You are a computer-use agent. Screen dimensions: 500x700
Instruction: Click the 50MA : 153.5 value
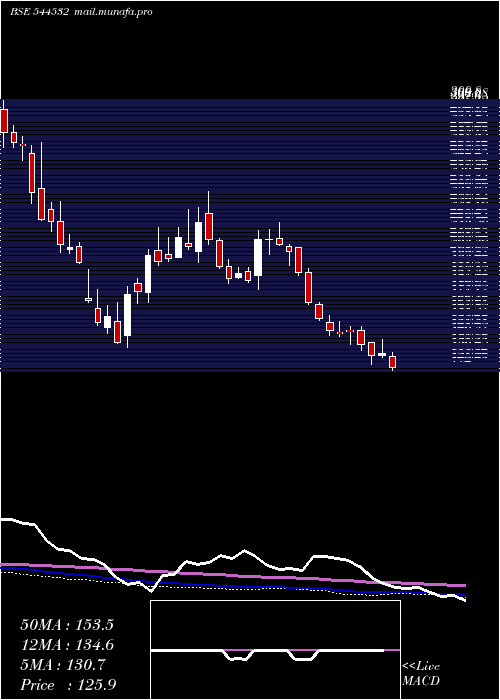(x=67, y=625)
